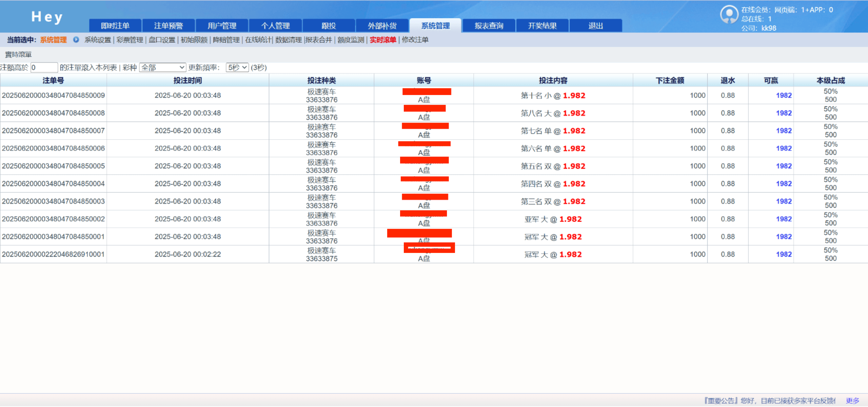This screenshot has height=407, width=868.
Task: Click the blue arrow icon beside 系统管理
Action: pyautogui.click(x=76, y=40)
